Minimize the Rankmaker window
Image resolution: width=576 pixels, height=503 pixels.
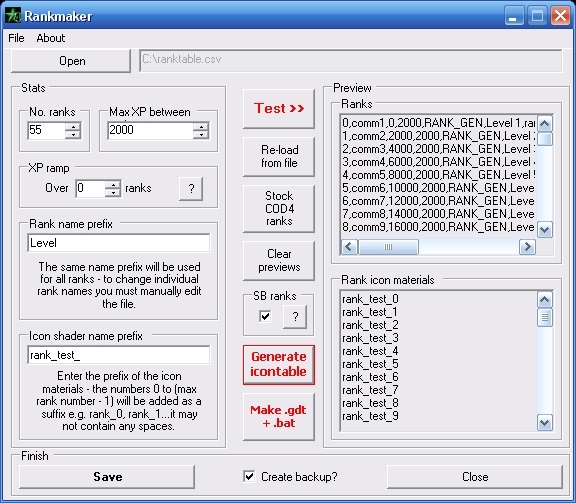(x=514, y=16)
